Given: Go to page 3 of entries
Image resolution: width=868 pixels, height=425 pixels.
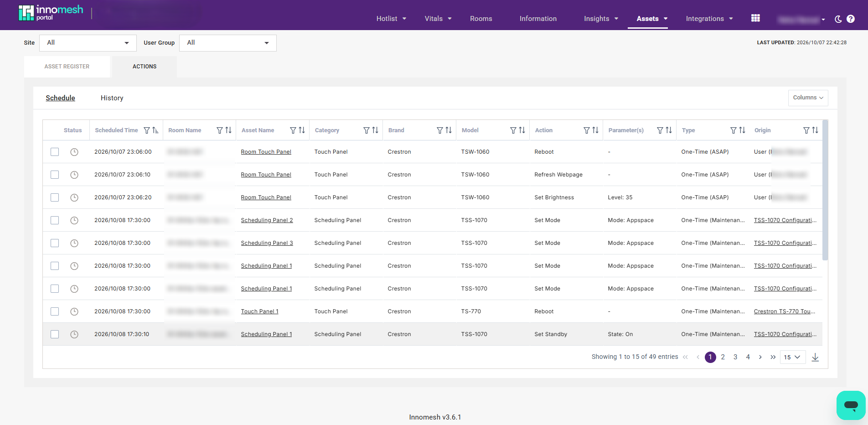Looking at the screenshot, I should click(735, 357).
